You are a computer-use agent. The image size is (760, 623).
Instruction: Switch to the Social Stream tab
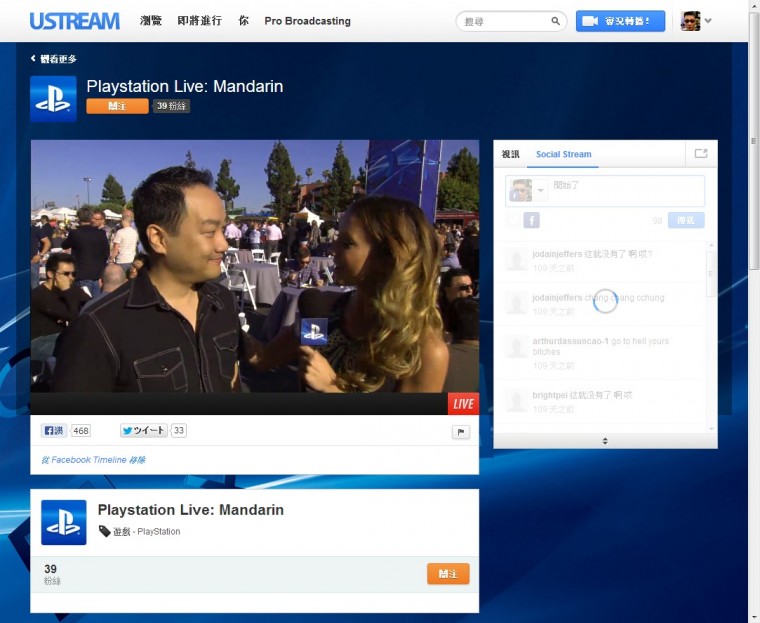coord(563,154)
